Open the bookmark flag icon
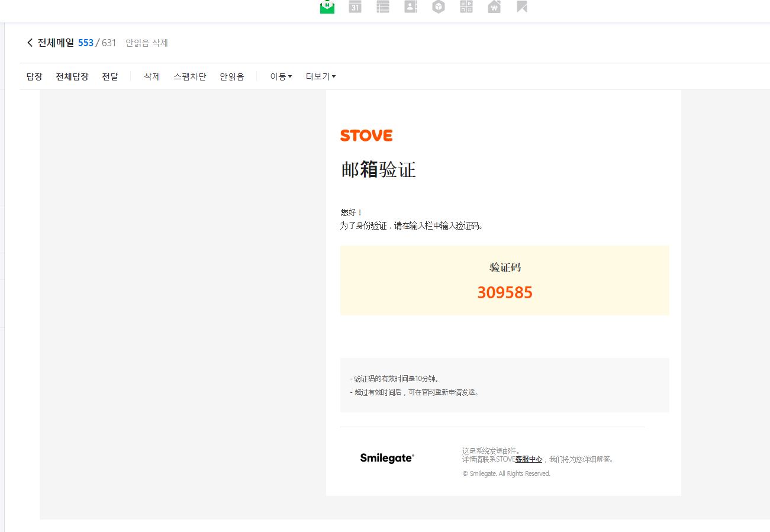Screen dimensions: 770x532 (x=522, y=7)
